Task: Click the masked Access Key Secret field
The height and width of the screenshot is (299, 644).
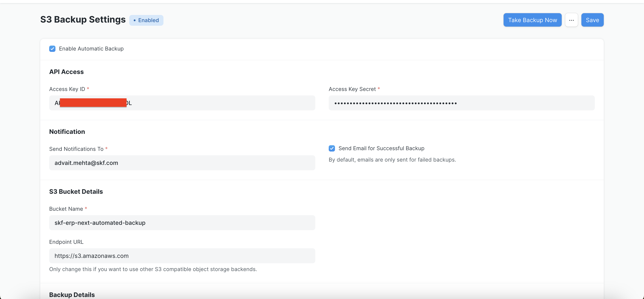Action: (461, 103)
